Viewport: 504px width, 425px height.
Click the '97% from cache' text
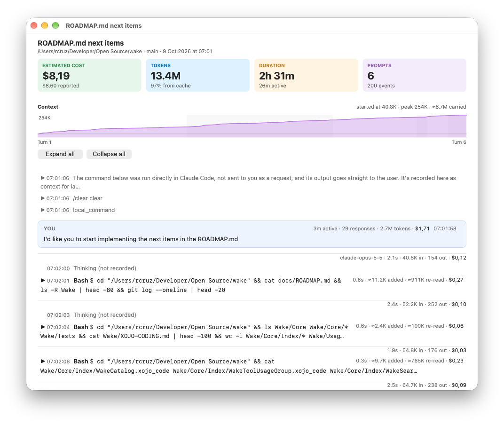click(171, 86)
